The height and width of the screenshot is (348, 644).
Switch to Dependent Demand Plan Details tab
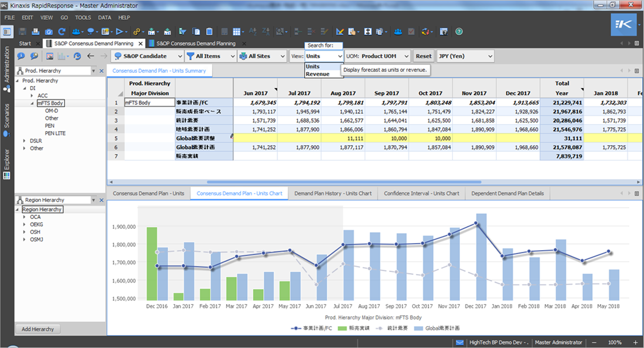tap(507, 193)
